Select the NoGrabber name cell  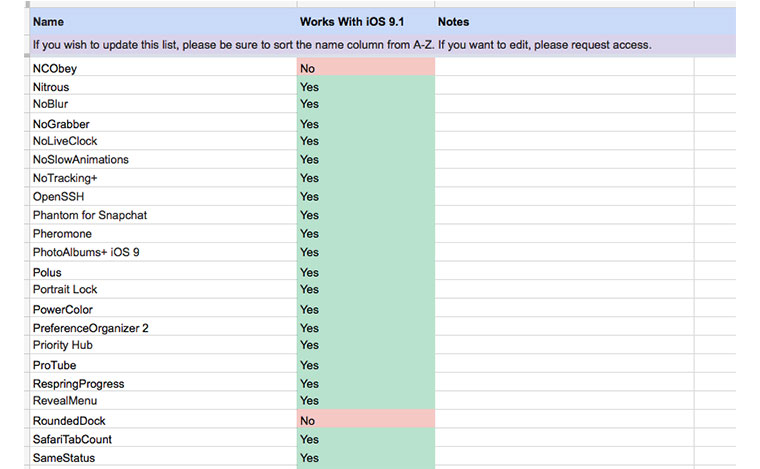[x=163, y=123]
